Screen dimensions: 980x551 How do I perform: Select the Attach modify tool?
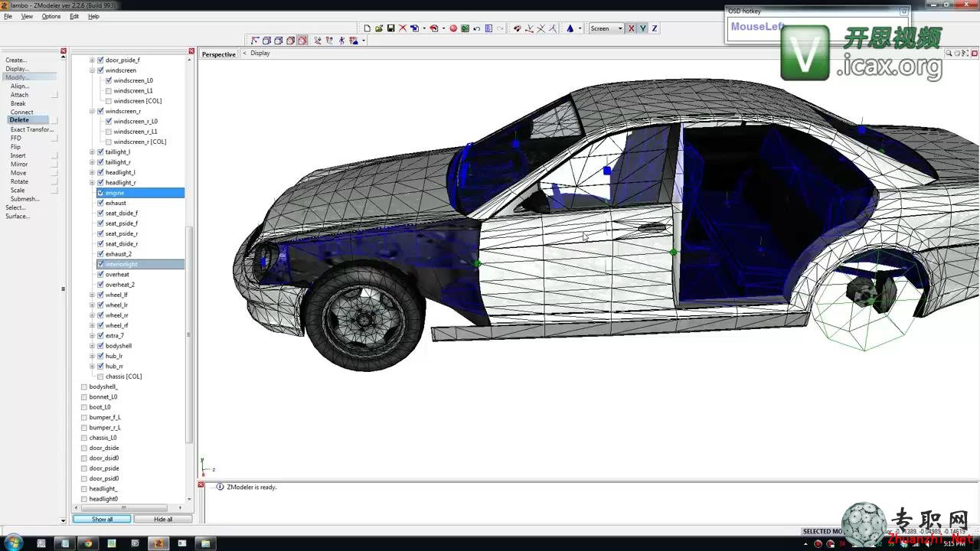coord(19,95)
